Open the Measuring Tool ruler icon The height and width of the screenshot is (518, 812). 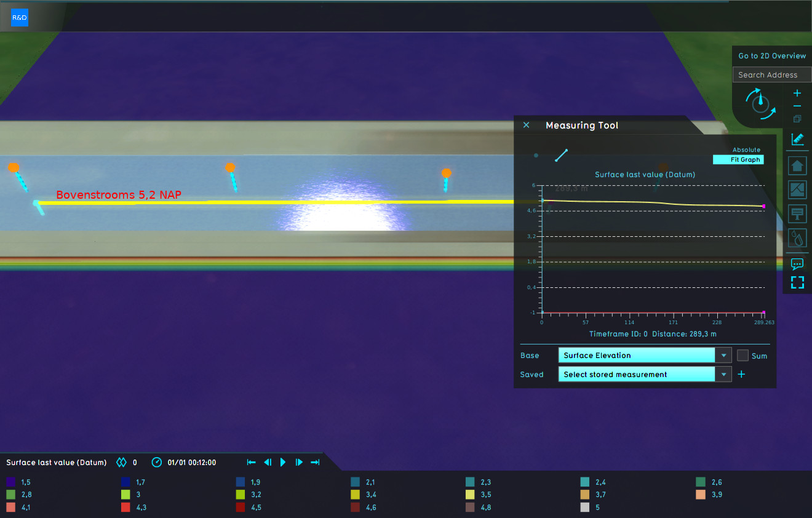[797, 140]
